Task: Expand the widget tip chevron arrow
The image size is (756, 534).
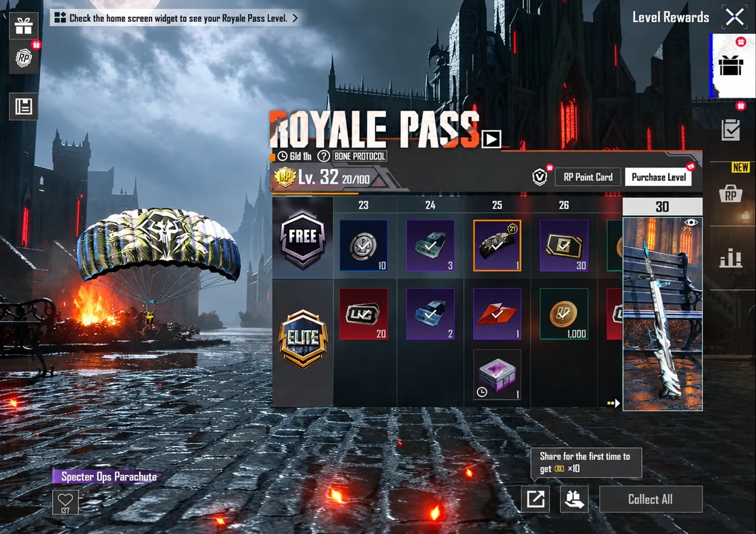Action: pyautogui.click(x=295, y=18)
